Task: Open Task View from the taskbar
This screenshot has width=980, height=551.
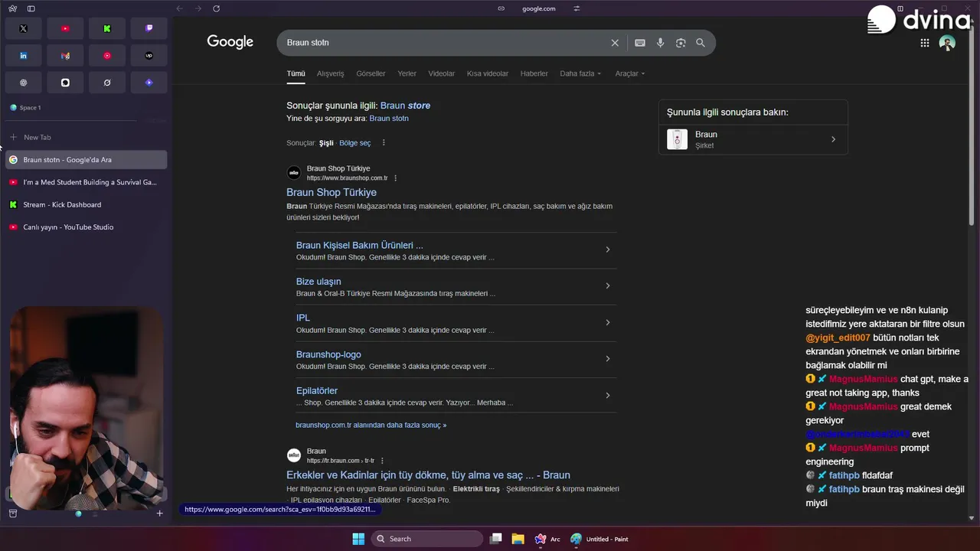Action: click(x=496, y=539)
